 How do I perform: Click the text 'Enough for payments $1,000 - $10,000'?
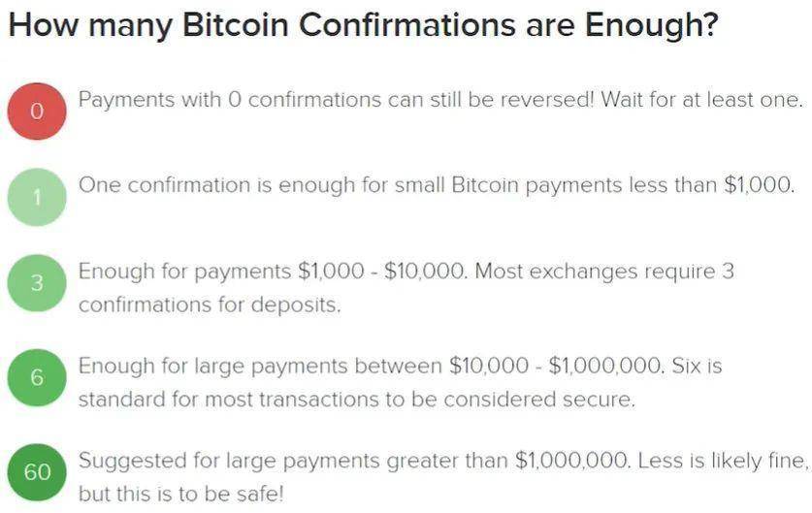273,272
